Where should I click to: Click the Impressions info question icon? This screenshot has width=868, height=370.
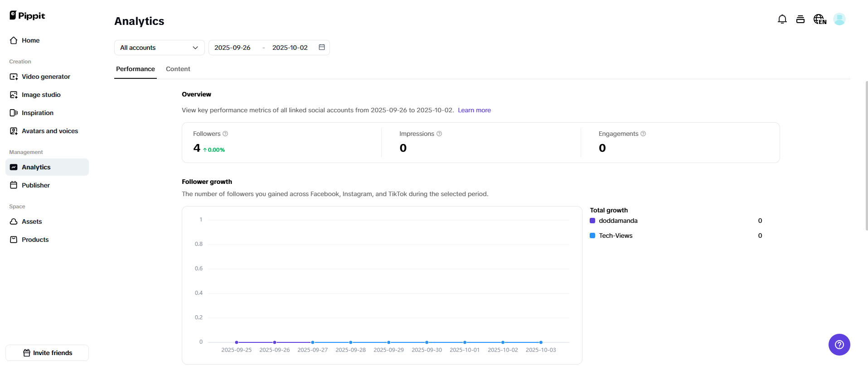(439, 134)
